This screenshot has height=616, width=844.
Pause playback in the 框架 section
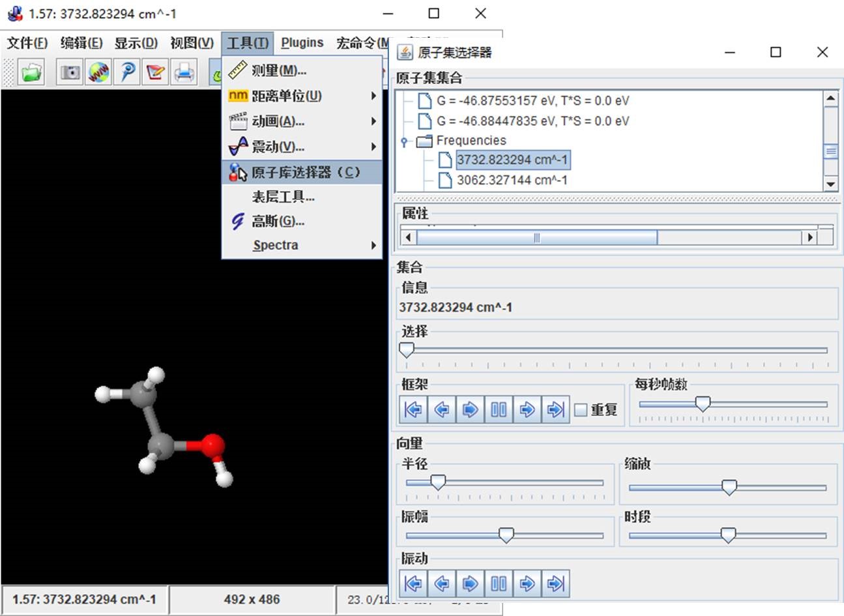(499, 410)
